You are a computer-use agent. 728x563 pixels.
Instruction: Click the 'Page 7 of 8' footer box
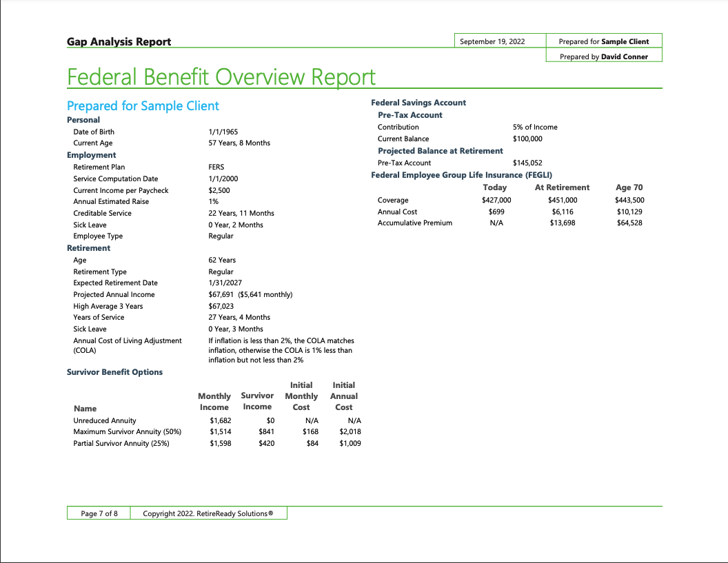[99, 513]
